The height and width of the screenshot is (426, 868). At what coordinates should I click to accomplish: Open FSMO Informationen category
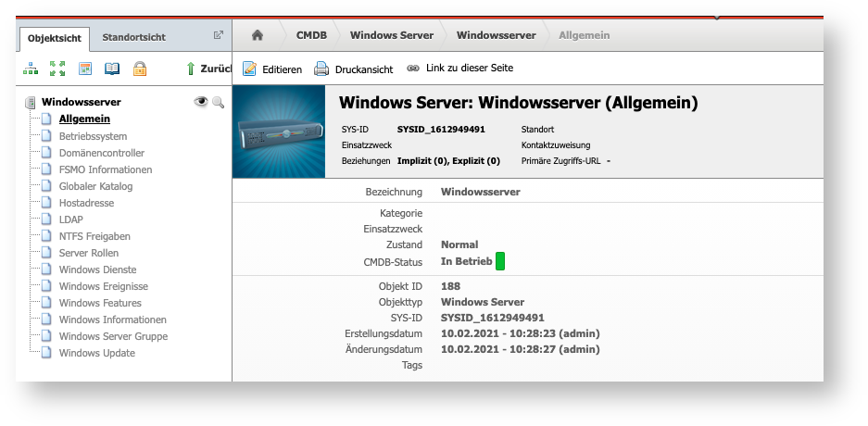tap(106, 169)
